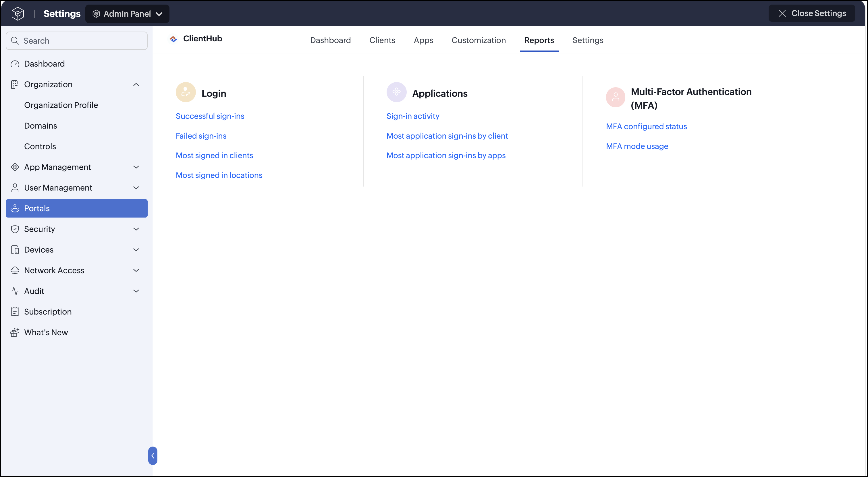Collapse the sidebar with the arrow handle
Viewport: 868px width, 477px height.
click(x=153, y=456)
